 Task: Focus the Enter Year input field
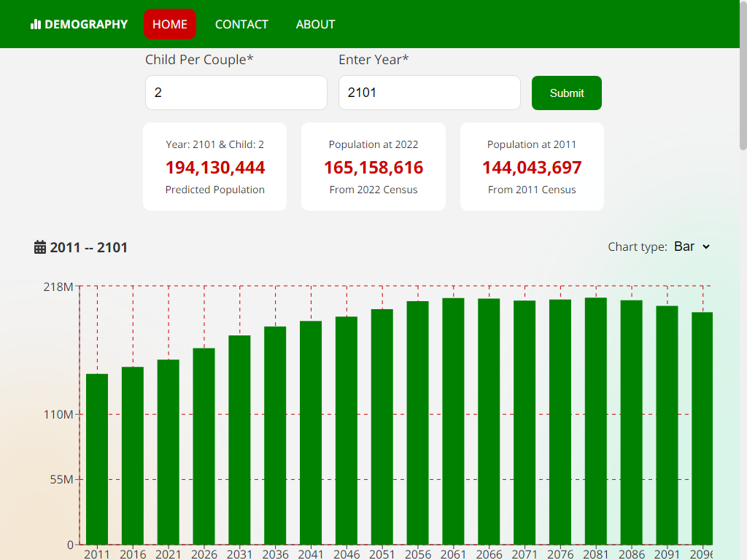[x=429, y=93]
